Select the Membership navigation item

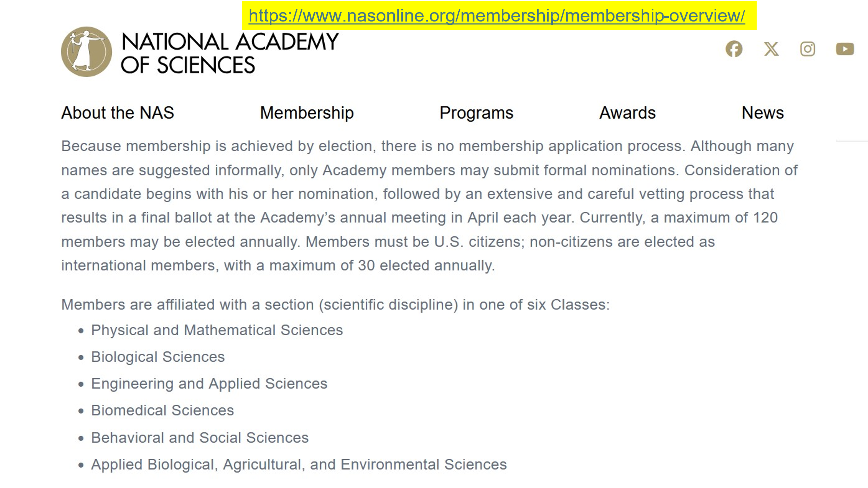[307, 113]
